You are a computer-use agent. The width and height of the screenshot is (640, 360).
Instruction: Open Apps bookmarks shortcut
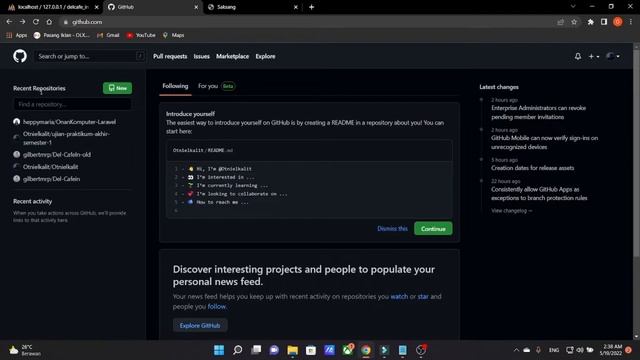click(x=16, y=36)
